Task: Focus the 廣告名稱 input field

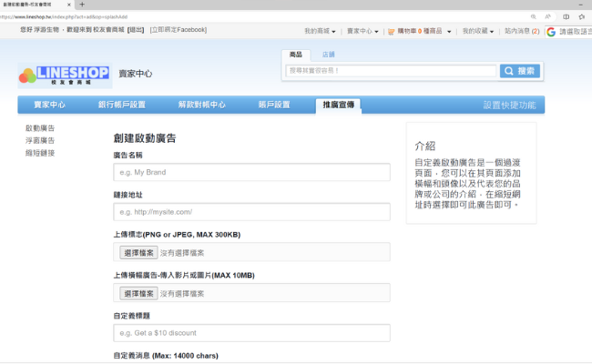Action: click(251, 172)
